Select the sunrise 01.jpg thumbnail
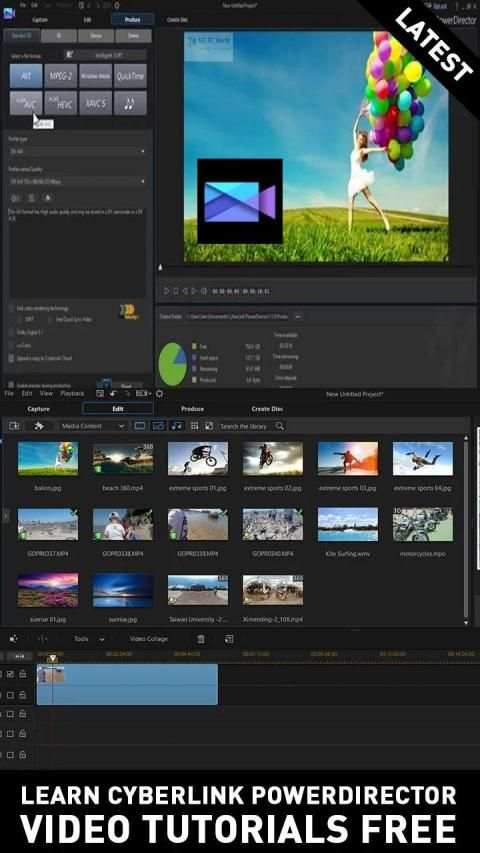Image resolution: width=480 pixels, height=853 pixels. click(x=48, y=590)
